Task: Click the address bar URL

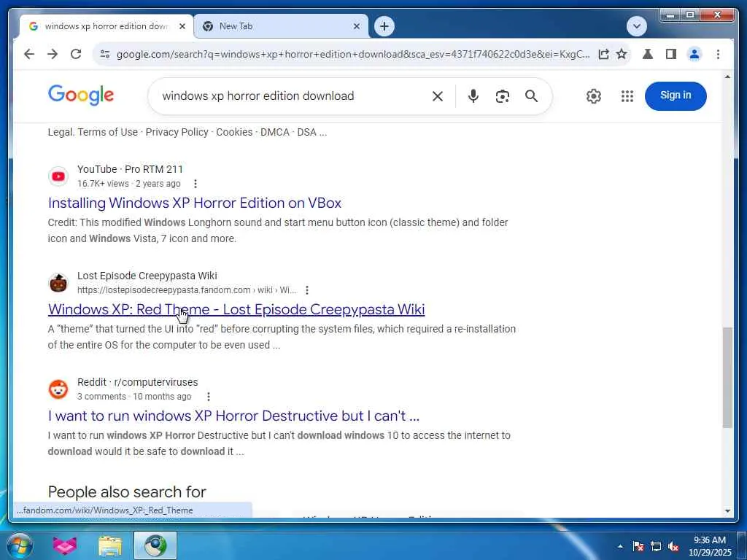Action: coord(353,54)
